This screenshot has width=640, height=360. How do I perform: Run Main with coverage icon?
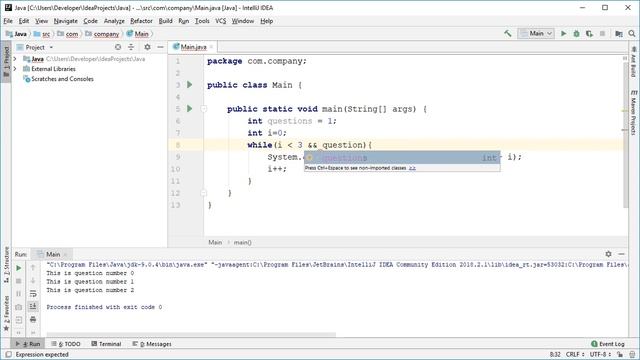point(589,33)
